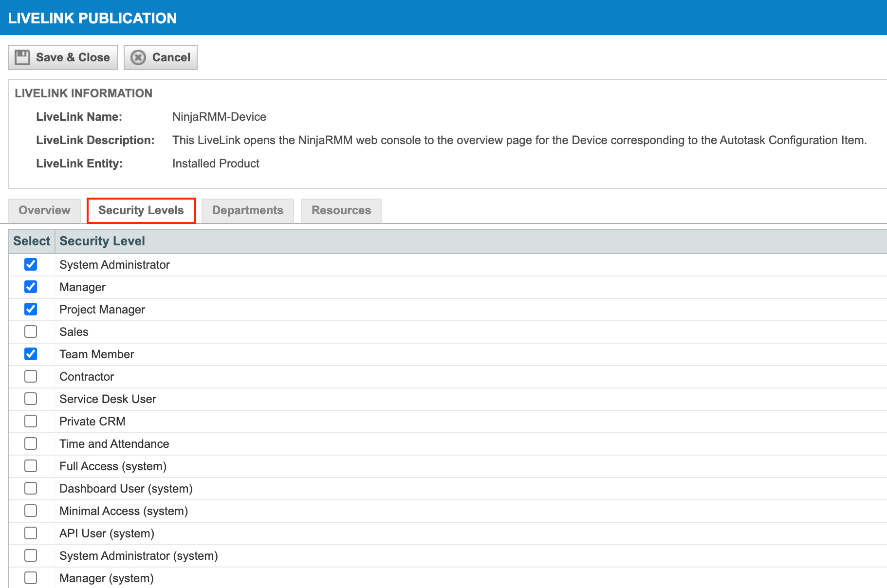Go to the Departments tab
887x588 pixels.
click(247, 210)
